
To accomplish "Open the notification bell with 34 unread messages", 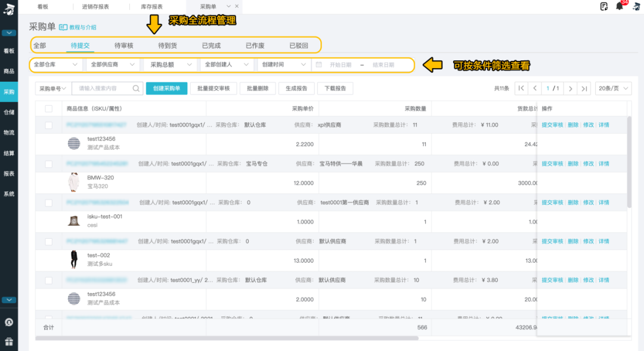I will (618, 5).
